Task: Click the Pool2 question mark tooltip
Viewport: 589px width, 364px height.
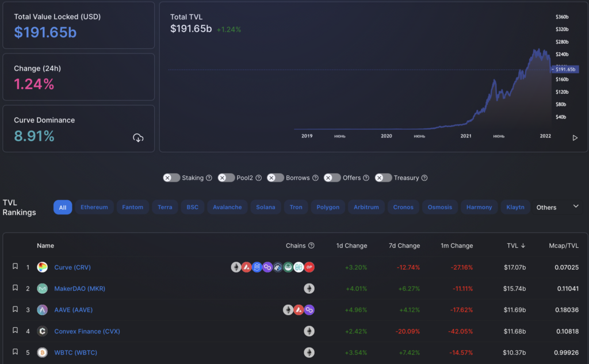Action: tap(258, 178)
